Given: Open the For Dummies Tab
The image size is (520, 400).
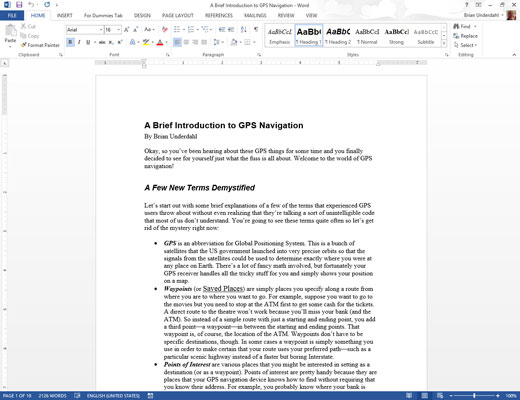Looking at the screenshot, I should coord(103,15).
